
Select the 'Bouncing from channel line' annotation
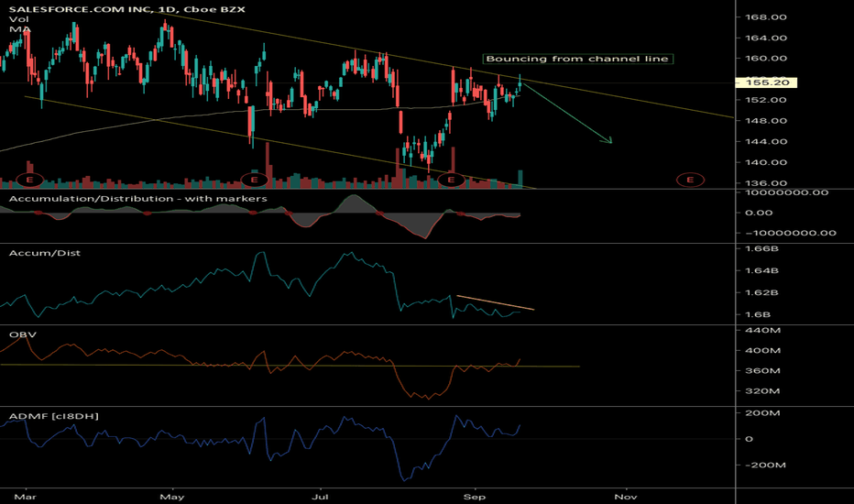click(x=577, y=59)
